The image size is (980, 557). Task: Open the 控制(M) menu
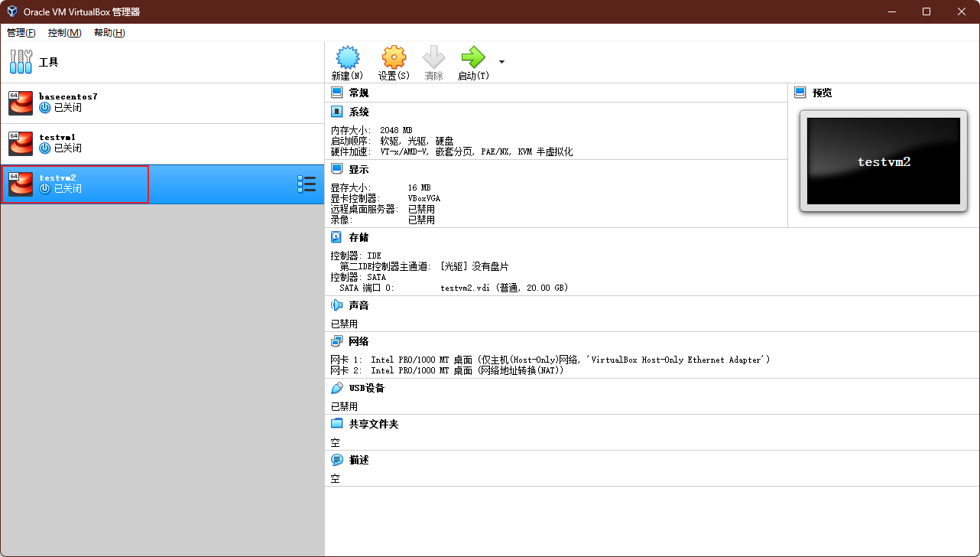[x=64, y=33]
